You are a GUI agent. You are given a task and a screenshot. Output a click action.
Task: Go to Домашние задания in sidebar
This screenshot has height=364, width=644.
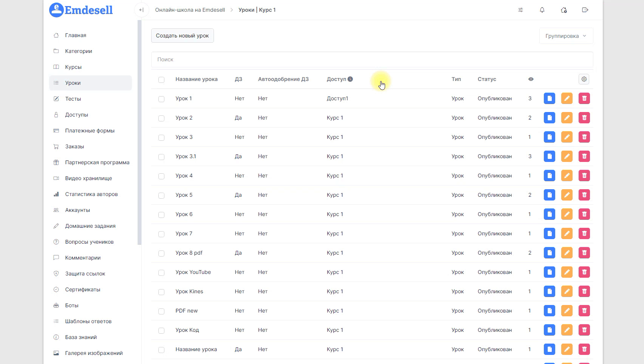pos(90,226)
